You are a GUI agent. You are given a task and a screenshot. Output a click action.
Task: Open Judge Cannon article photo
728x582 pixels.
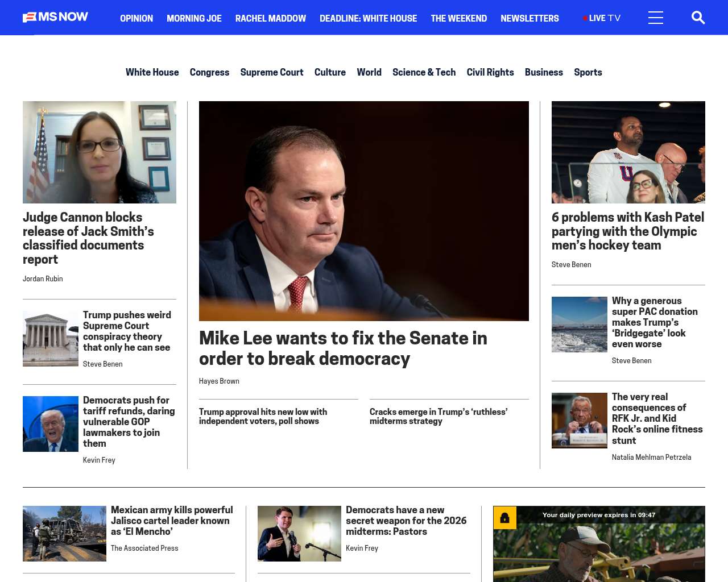click(100, 152)
